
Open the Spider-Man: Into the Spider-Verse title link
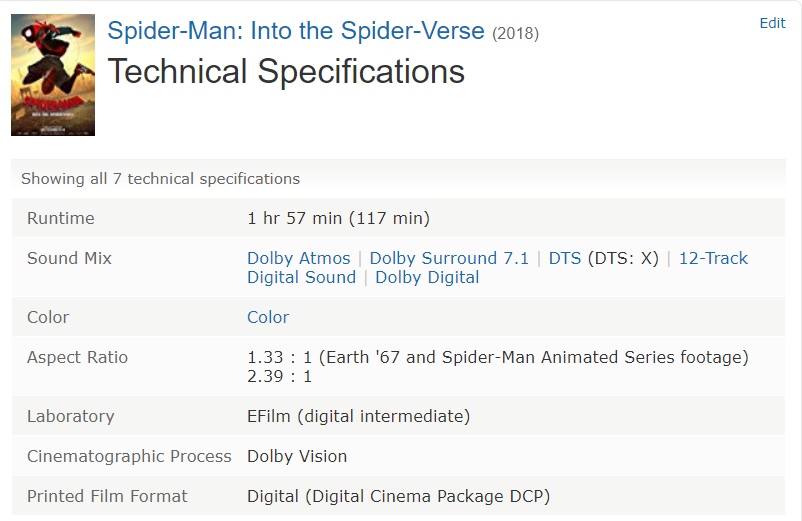click(x=296, y=31)
